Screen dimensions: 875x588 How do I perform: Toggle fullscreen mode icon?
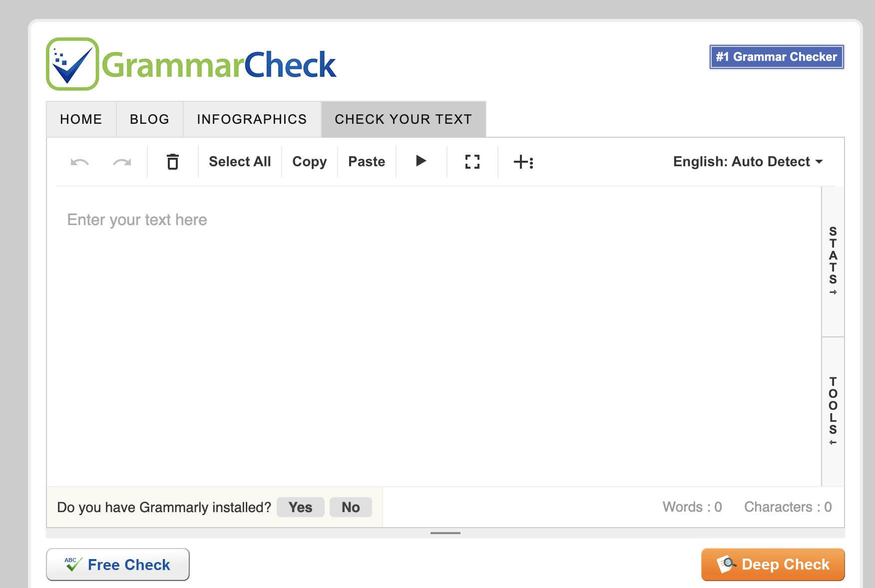pos(472,162)
